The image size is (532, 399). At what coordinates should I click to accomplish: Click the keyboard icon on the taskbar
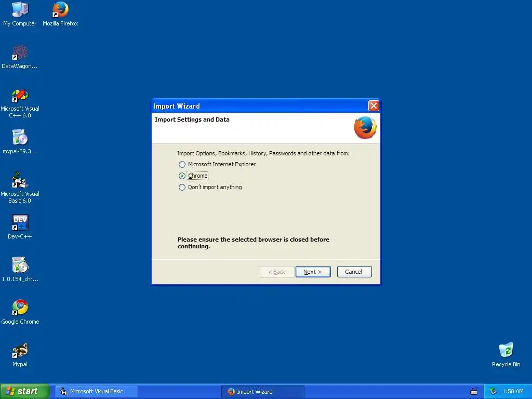(x=474, y=392)
